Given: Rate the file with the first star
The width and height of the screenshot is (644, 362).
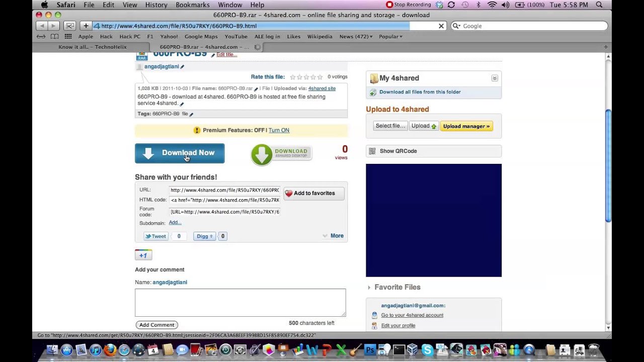Looking at the screenshot, I should click(x=293, y=77).
